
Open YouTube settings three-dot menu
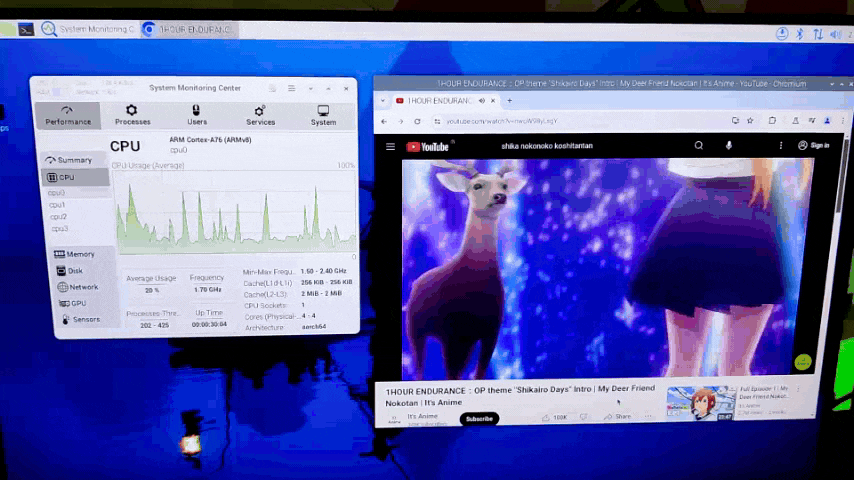click(780, 145)
